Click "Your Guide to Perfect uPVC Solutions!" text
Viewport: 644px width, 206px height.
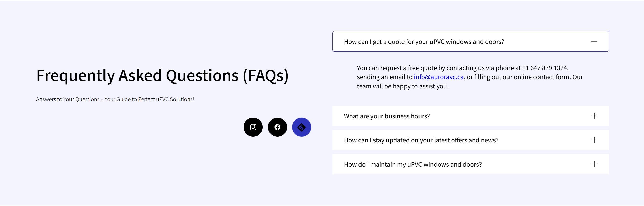click(x=149, y=99)
